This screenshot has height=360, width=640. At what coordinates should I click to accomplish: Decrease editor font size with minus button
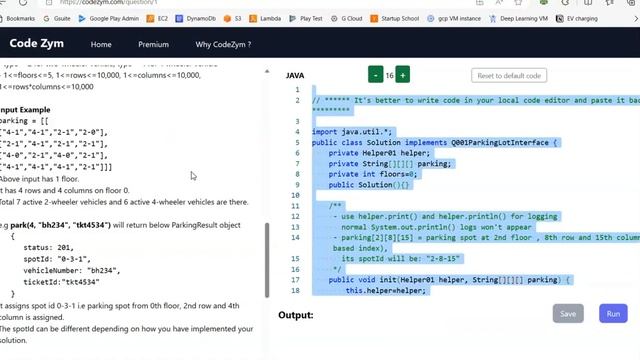click(376, 75)
